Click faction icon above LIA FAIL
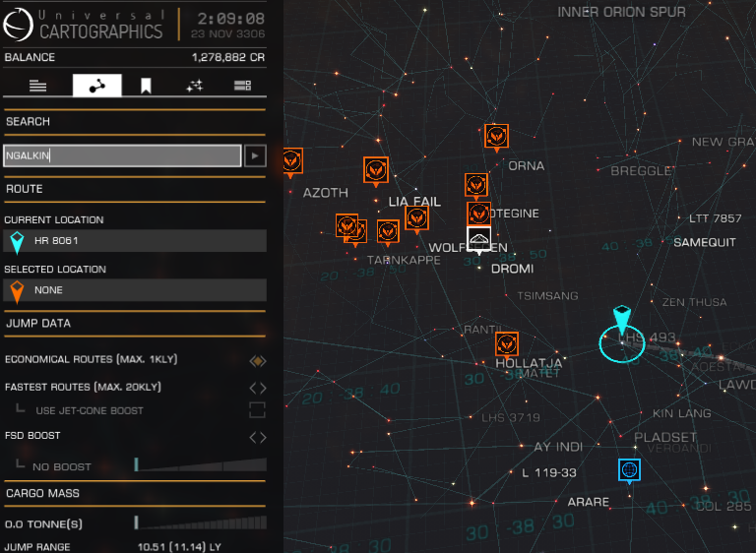The height and width of the screenshot is (553, 756). click(376, 170)
